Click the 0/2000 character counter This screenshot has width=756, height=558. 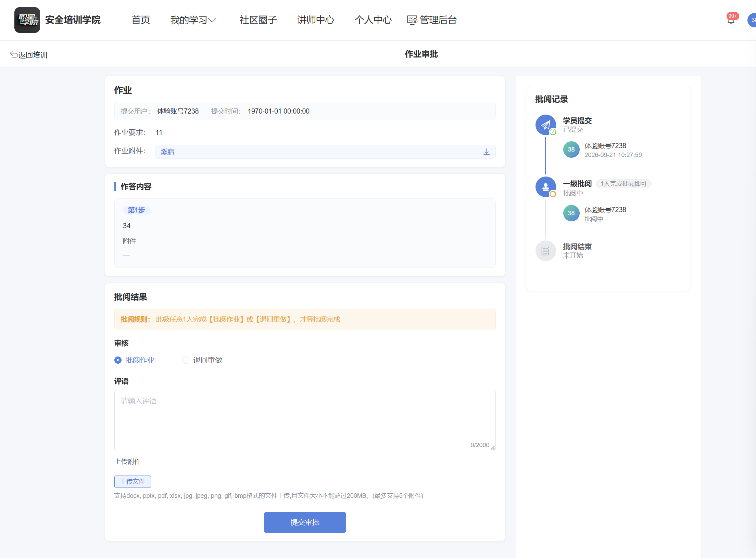click(x=480, y=445)
